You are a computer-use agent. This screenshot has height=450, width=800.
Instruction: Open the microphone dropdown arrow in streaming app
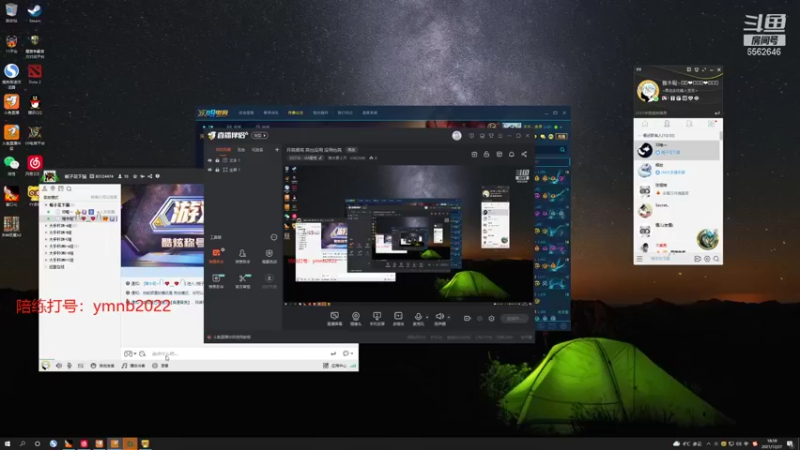click(x=427, y=317)
